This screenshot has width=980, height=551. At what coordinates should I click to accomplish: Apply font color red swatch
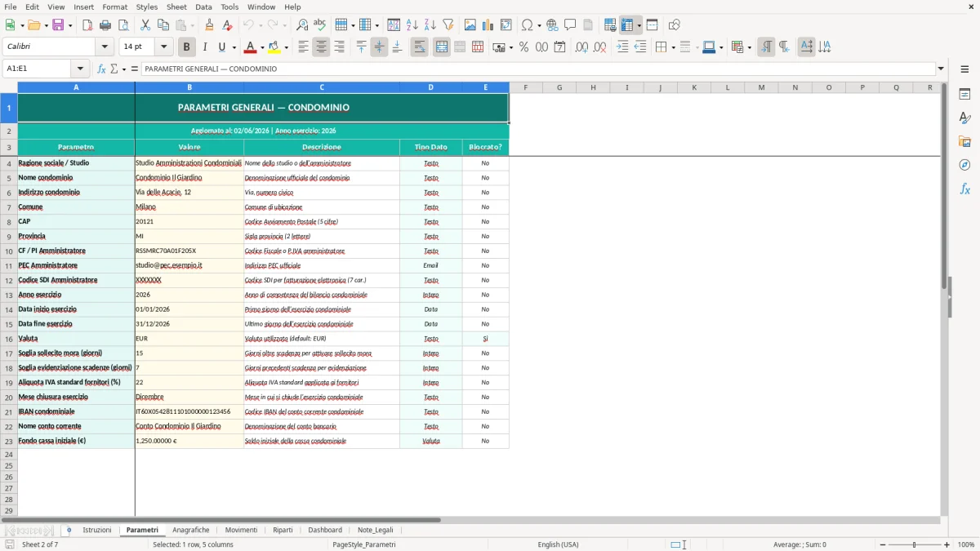point(251,47)
